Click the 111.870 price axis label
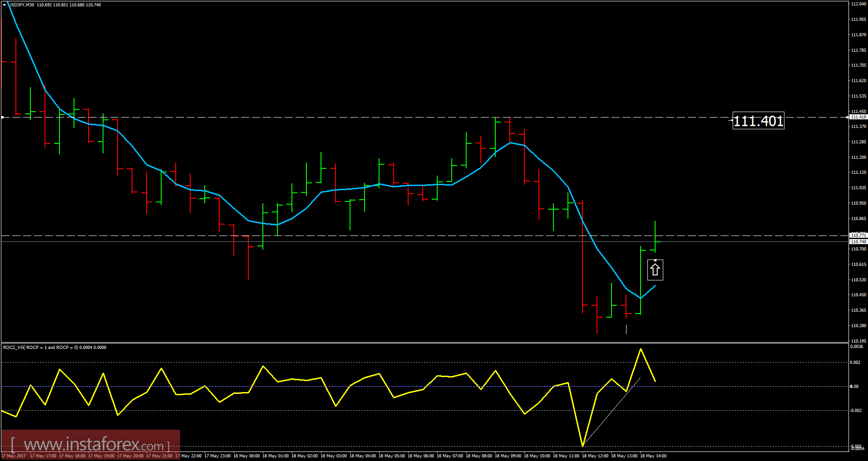868x461 pixels. point(858,35)
